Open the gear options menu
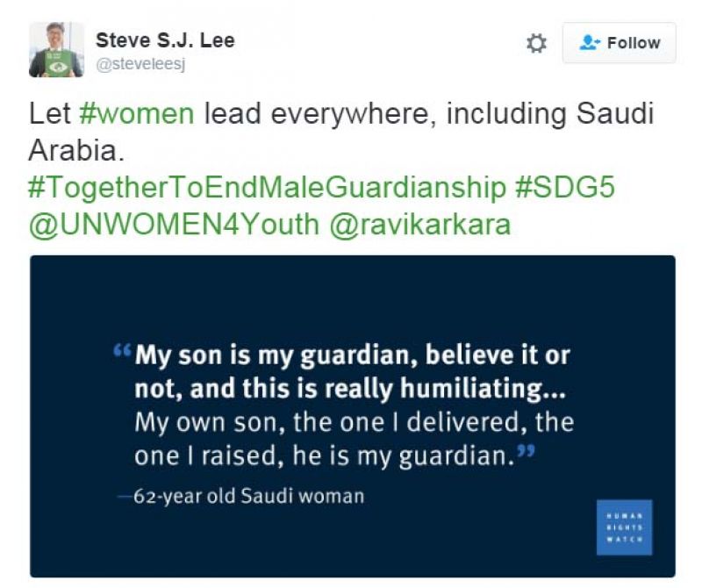This screenshot has width=702, height=588. [x=536, y=43]
